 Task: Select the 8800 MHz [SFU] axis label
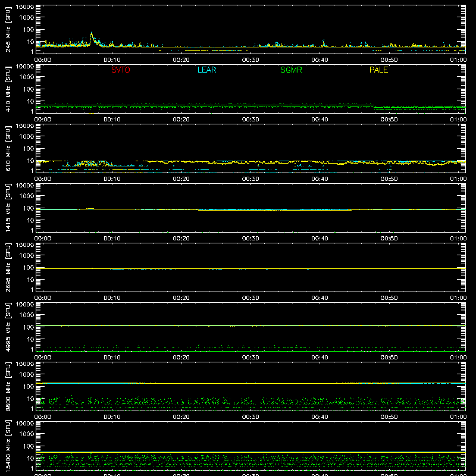click(8, 386)
